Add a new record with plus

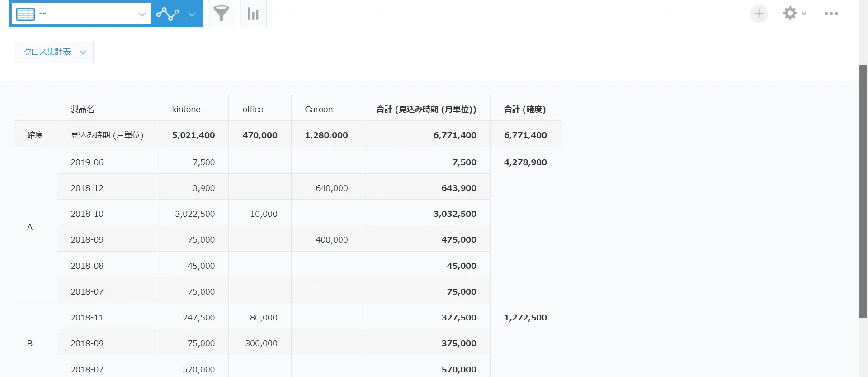pyautogui.click(x=759, y=14)
